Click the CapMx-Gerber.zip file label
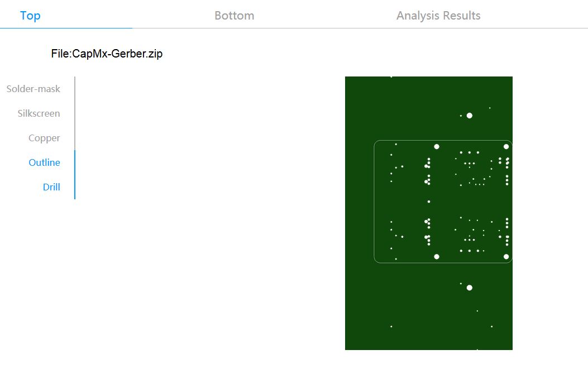This screenshot has width=588, height=388. (x=107, y=54)
